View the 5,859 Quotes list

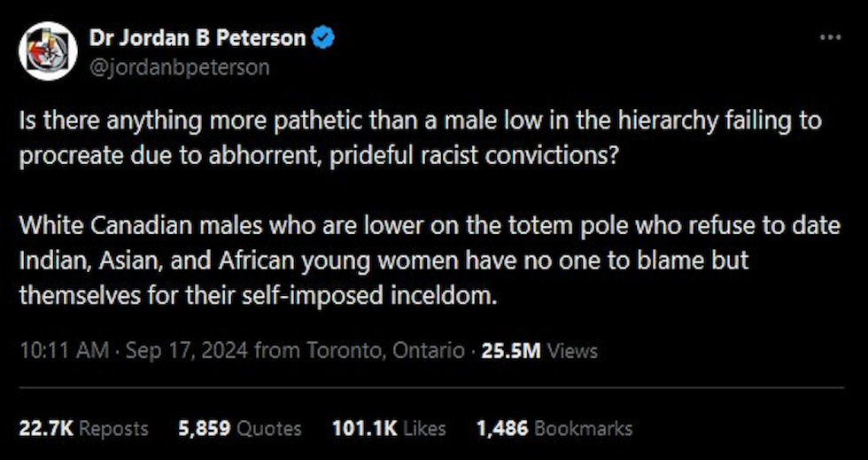(239, 428)
